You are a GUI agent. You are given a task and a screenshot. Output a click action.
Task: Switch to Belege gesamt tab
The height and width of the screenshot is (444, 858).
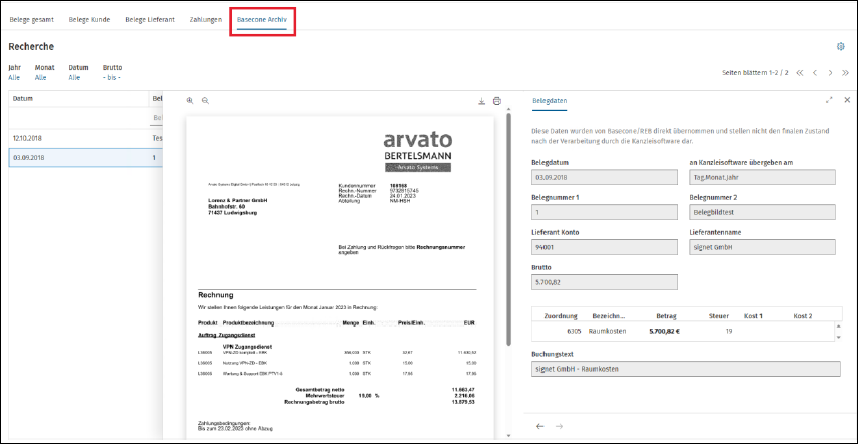tap(31, 19)
